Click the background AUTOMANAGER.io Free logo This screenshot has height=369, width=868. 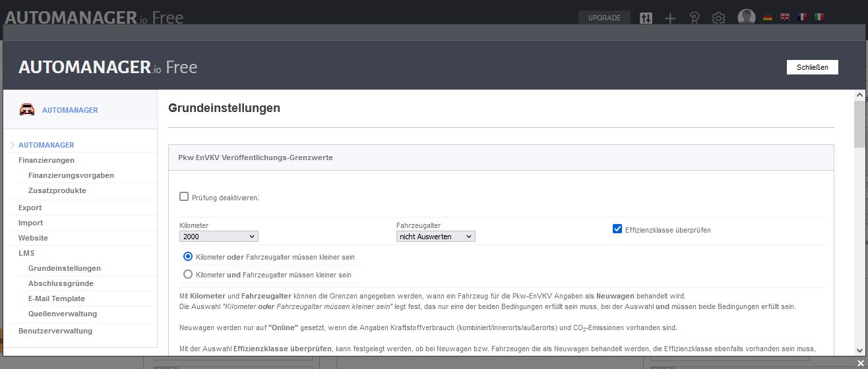click(94, 17)
